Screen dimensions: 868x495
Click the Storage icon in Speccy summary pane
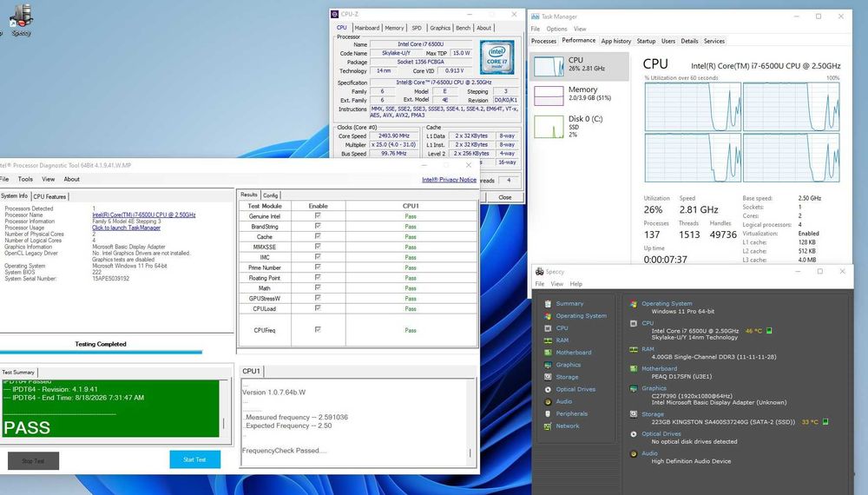coord(634,413)
